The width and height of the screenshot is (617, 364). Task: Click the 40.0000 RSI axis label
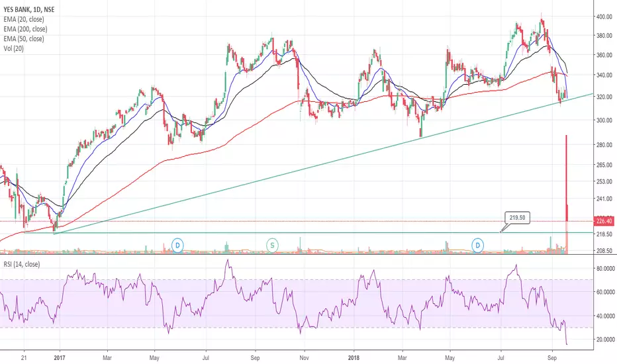[606, 316]
